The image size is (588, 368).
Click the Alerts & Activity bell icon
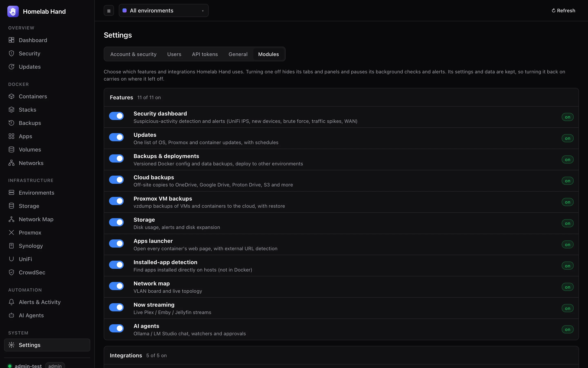point(11,302)
